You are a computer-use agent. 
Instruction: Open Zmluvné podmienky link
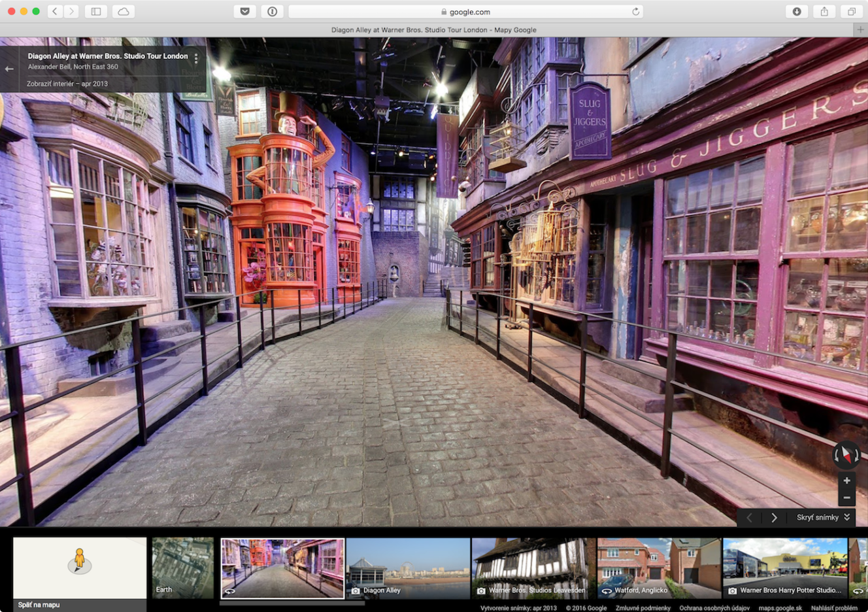click(x=643, y=608)
